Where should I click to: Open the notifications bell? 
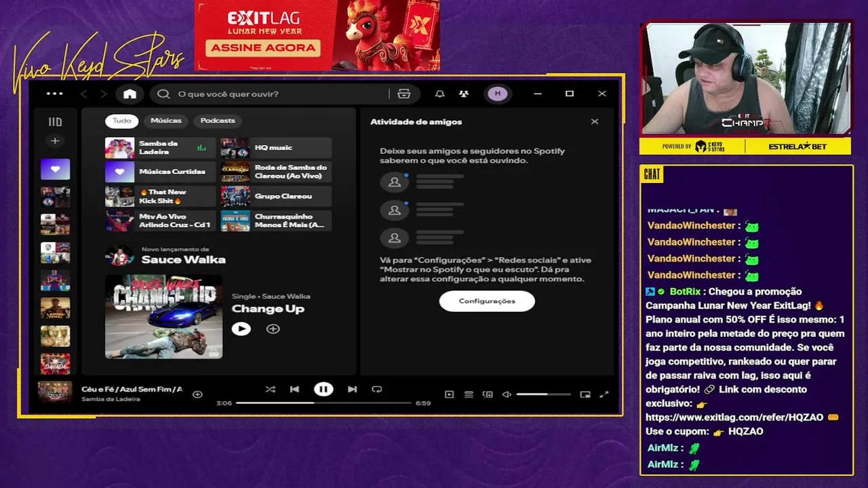440,94
